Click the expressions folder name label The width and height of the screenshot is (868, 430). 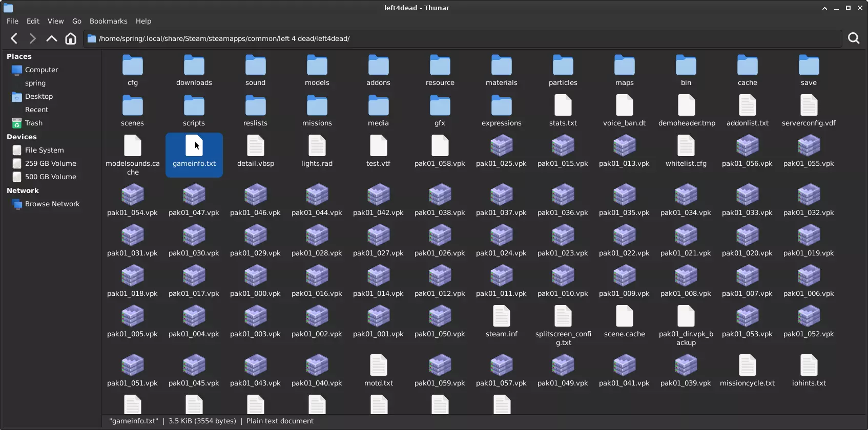502,123
